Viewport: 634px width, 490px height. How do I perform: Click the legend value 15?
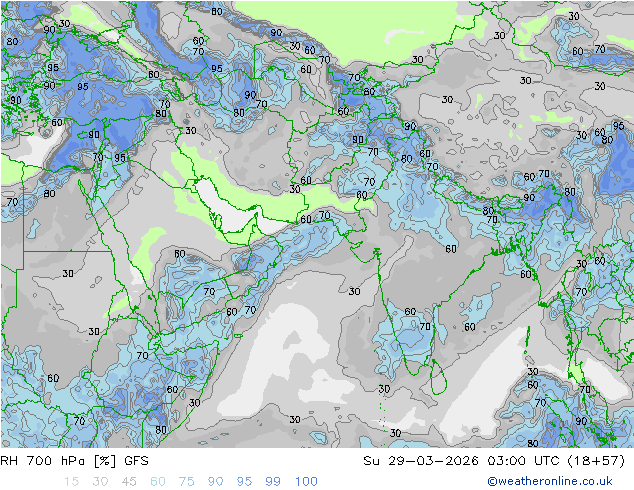click(71, 482)
